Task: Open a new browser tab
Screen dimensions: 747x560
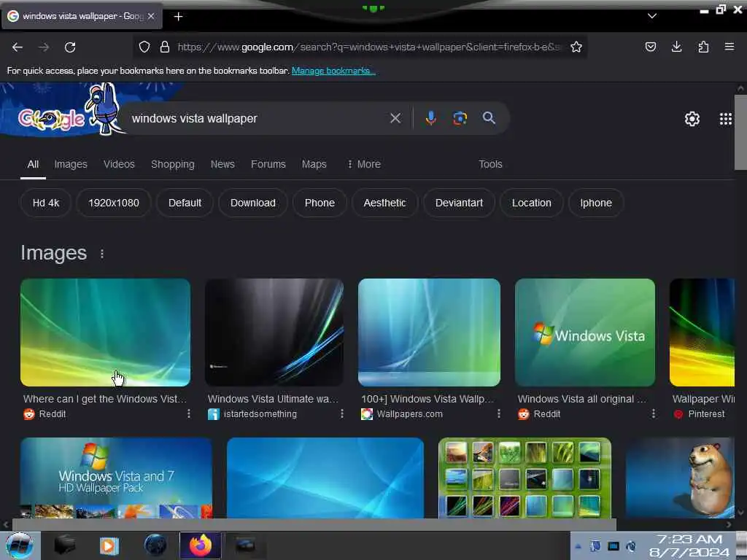Action: (x=178, y=17)
